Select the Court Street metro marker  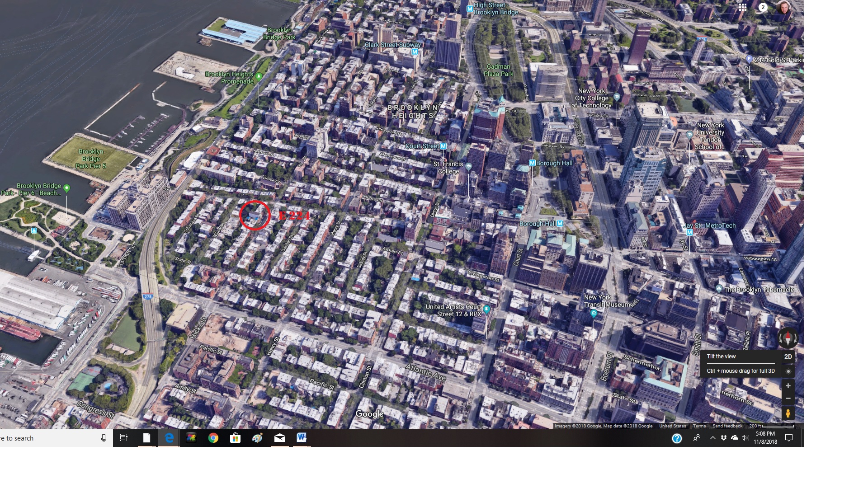[443, 146]
